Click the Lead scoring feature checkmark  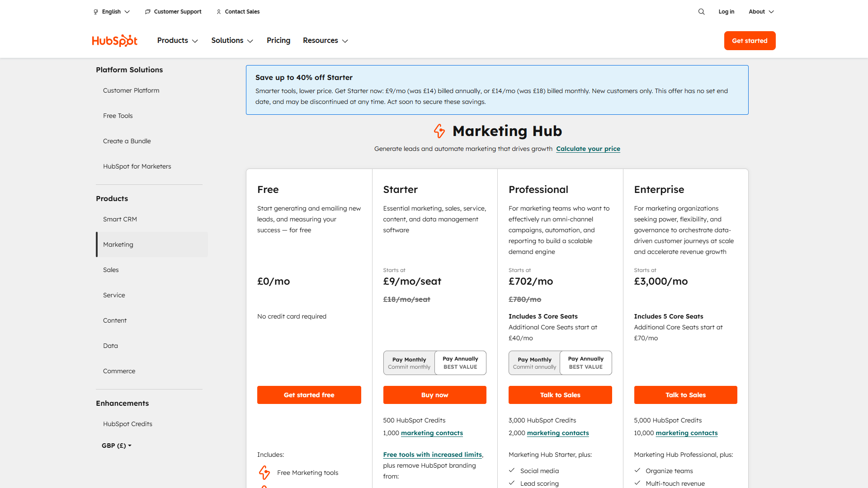(x=512, y=483)
